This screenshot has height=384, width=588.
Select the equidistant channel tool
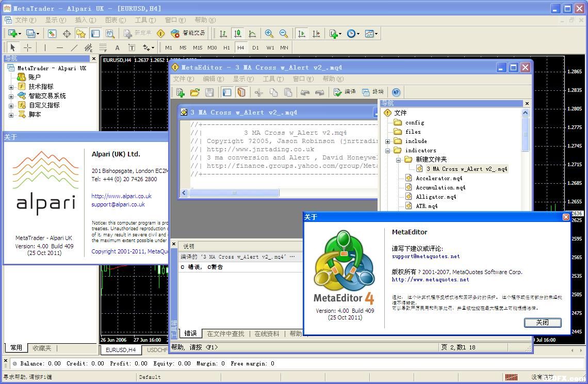[x=89, y=47]
